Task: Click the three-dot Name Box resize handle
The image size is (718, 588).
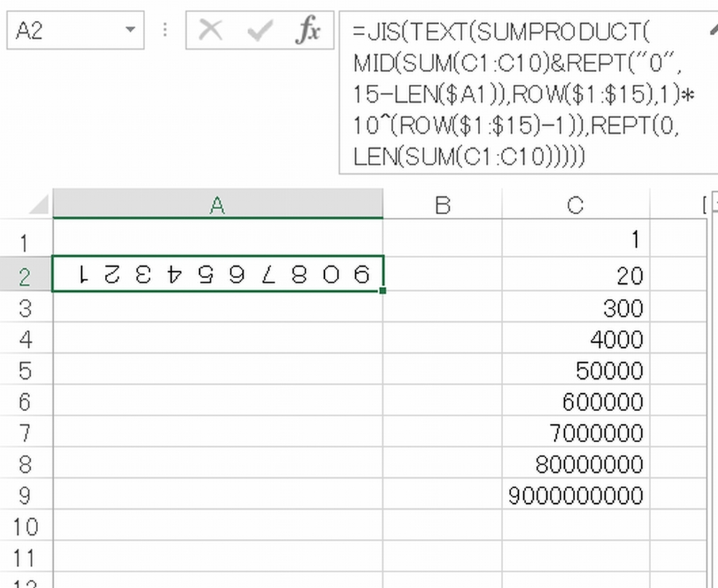Action: (165, 31)
